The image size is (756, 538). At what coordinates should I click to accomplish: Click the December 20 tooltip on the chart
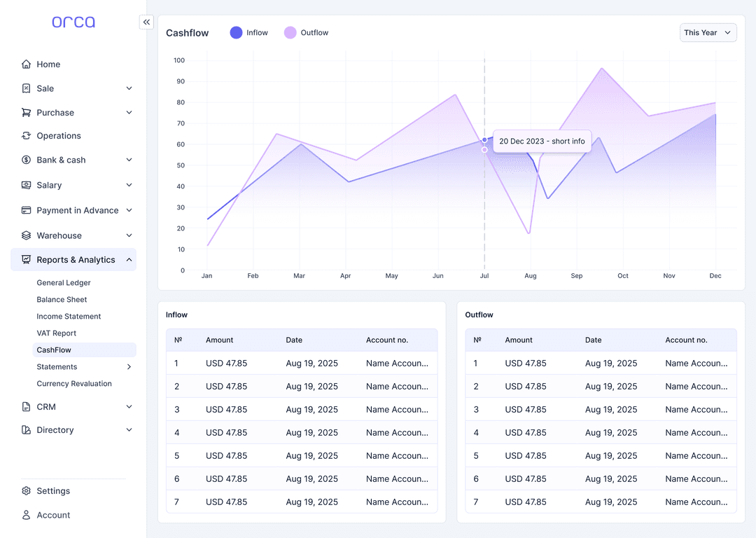pos(542,141)
